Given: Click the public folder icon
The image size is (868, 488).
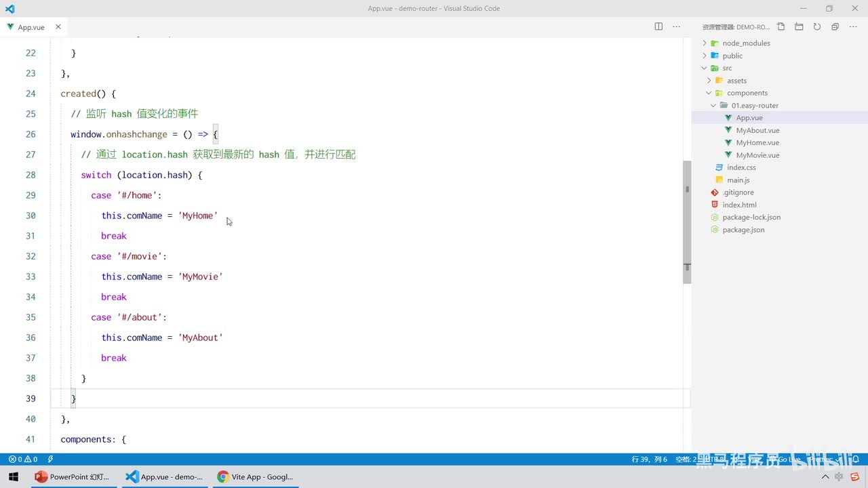Looking at the screenshot, I should pyautogui.click(x=715, y=56).
